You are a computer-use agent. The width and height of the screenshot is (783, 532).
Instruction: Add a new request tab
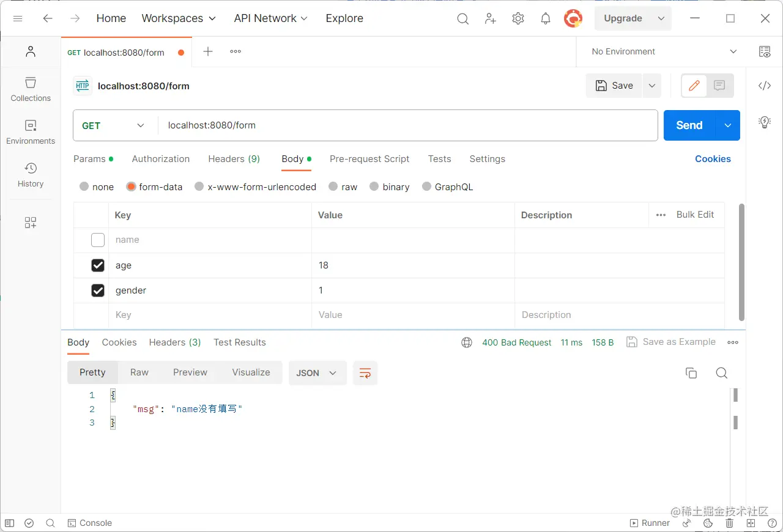[208, 51]
